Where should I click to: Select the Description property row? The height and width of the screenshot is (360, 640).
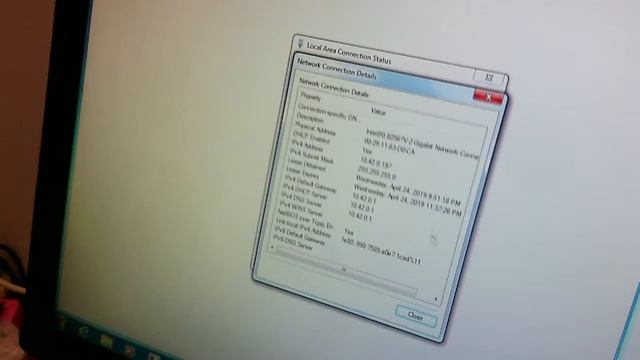click(x=310, y=118)
